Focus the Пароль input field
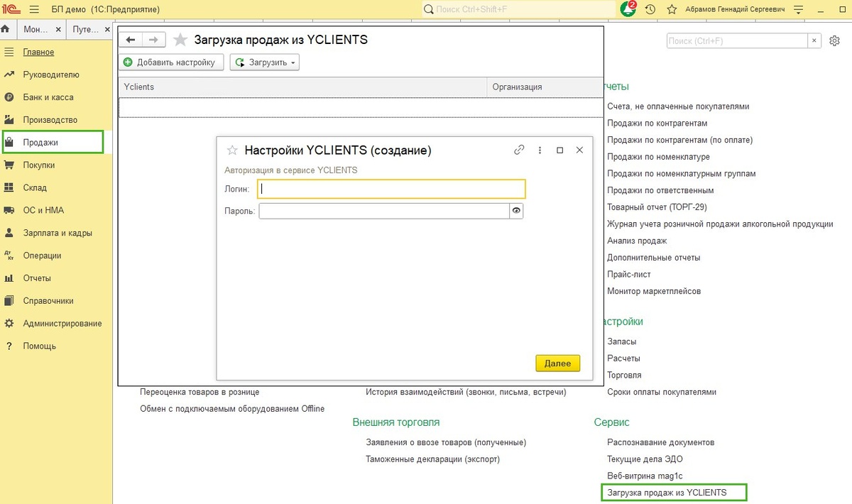The height and width of the screenshot is (504, 852). [x=384, y=211]
